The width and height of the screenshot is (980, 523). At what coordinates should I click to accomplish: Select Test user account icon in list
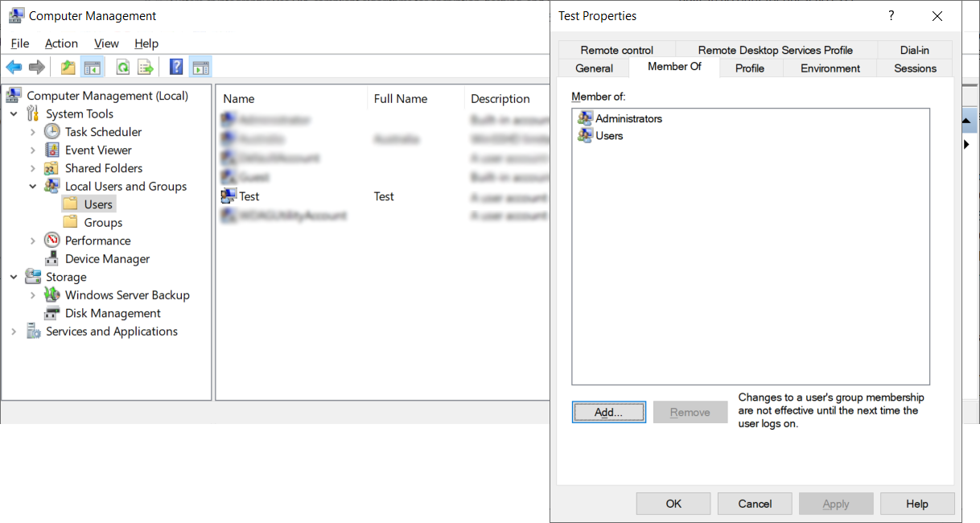[229, 196]
